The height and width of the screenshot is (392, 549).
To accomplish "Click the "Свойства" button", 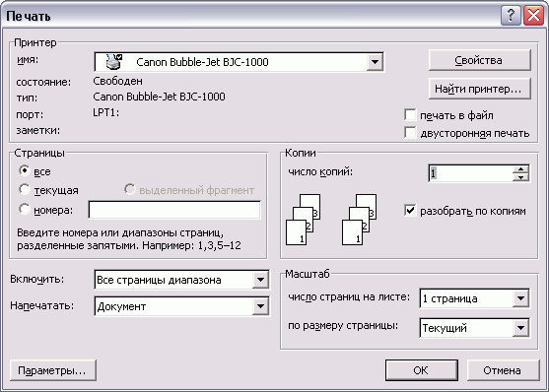I will (480, 60).
